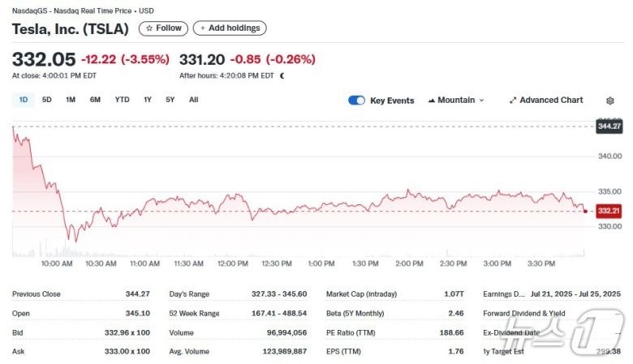Choose the YTD chart range
Viewport: 633px width, 364px height.
click(x=122, y=100)
